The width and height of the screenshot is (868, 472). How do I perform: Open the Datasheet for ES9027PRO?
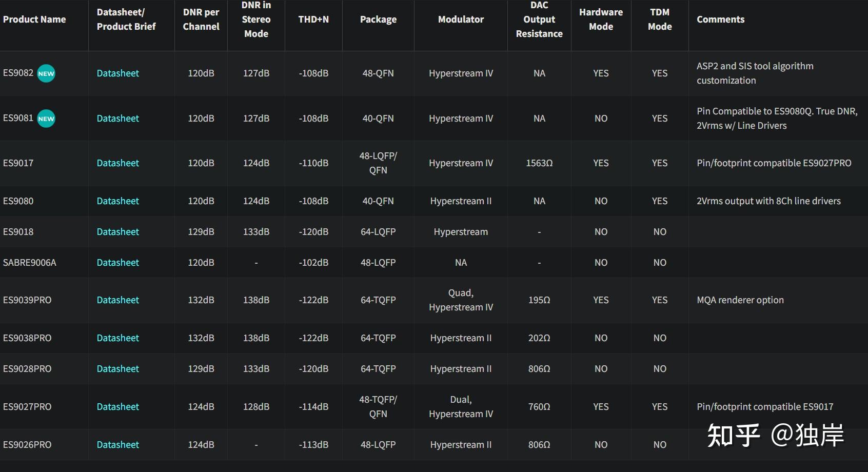[117, 407]
